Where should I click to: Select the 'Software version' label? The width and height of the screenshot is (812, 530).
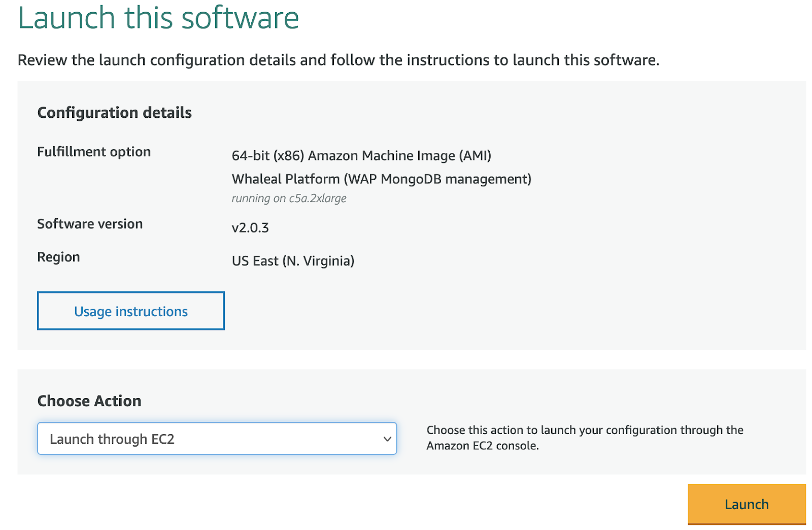(90, 224)
